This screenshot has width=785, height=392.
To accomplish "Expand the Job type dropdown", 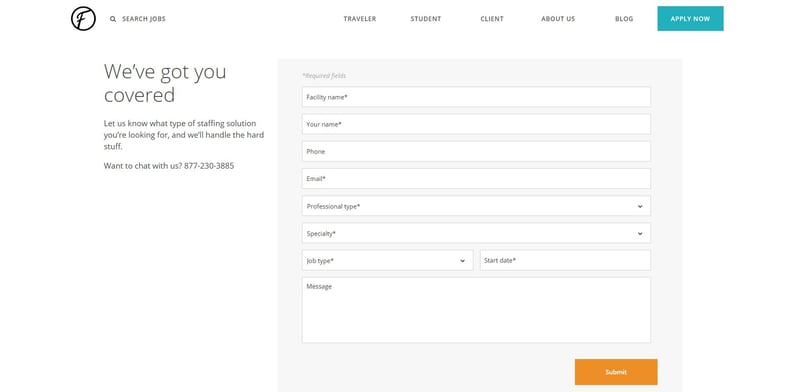I will 387,260.
